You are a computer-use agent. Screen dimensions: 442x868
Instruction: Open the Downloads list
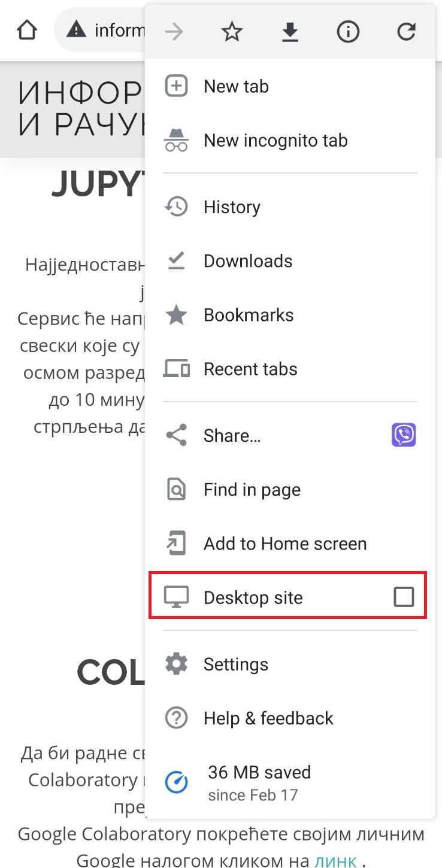point(248,261)
